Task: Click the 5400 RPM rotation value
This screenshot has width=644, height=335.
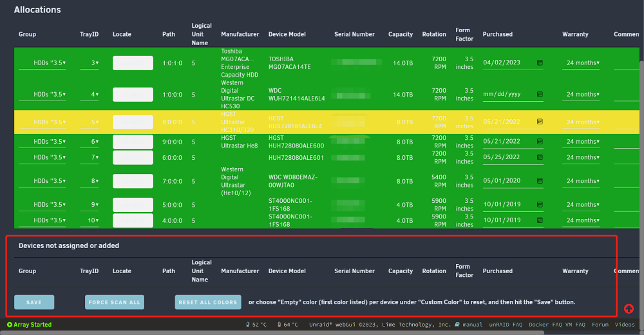Action: coord(439,181)
